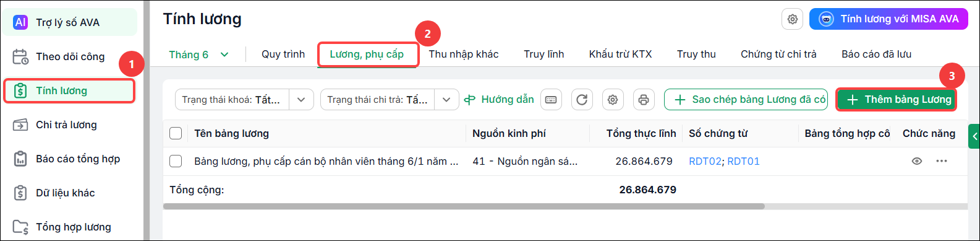Viewport: 980px width, 241px height.
Task: Toggle select-all checkbox in table header
Action: 176,133
